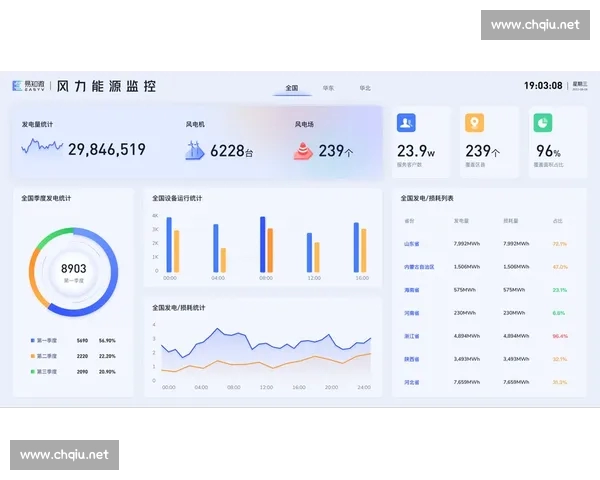Screen dimensions: 600x480
Task: Open the 山东省 province link
Action: [411, 244]
